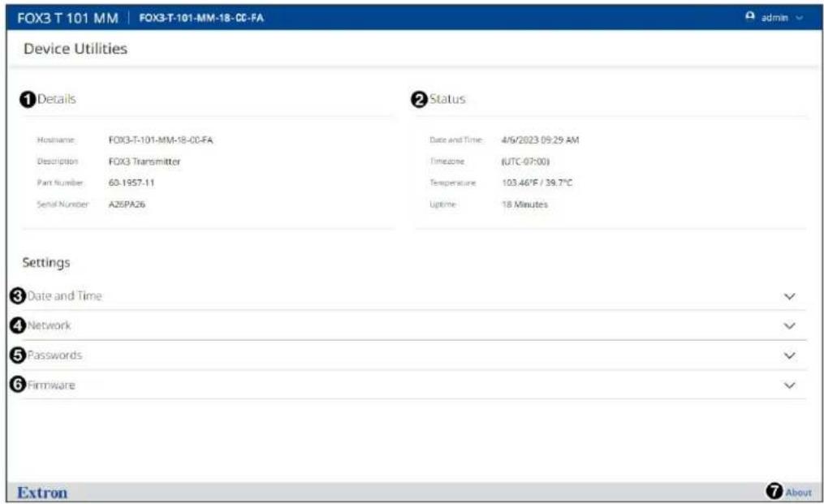Select the Hostname value in Details
The image size is (824, 504).
coord(161,140)
